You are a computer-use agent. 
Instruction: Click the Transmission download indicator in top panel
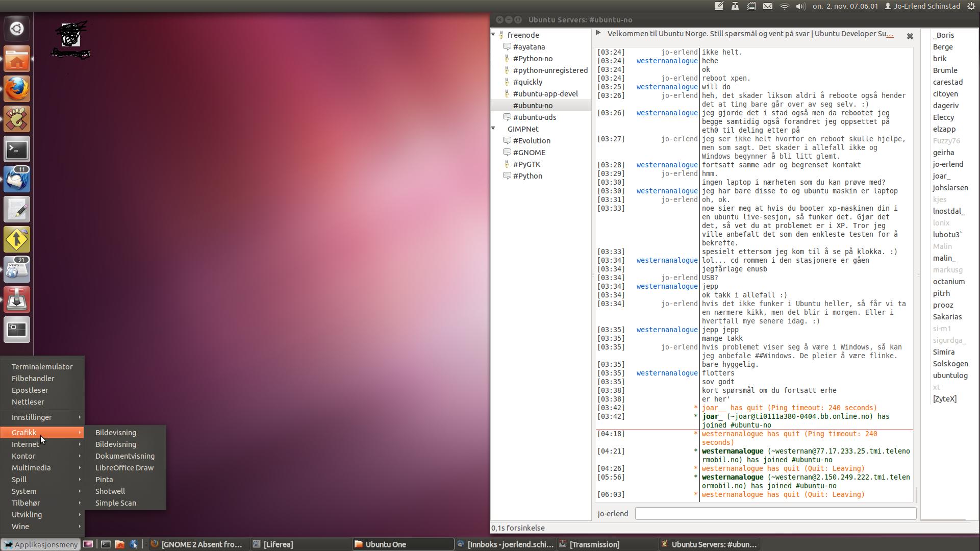(735, 6)
